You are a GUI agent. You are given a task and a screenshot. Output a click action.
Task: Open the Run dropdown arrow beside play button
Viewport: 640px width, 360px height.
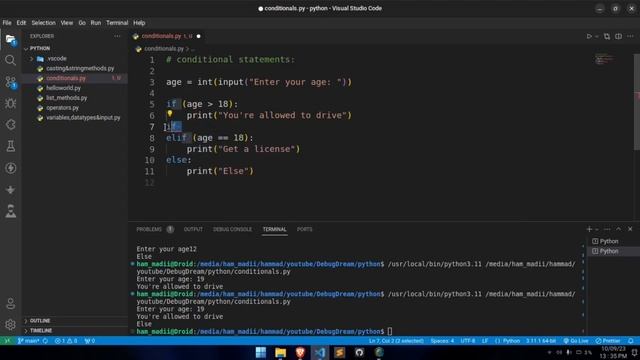click(596, 36)
